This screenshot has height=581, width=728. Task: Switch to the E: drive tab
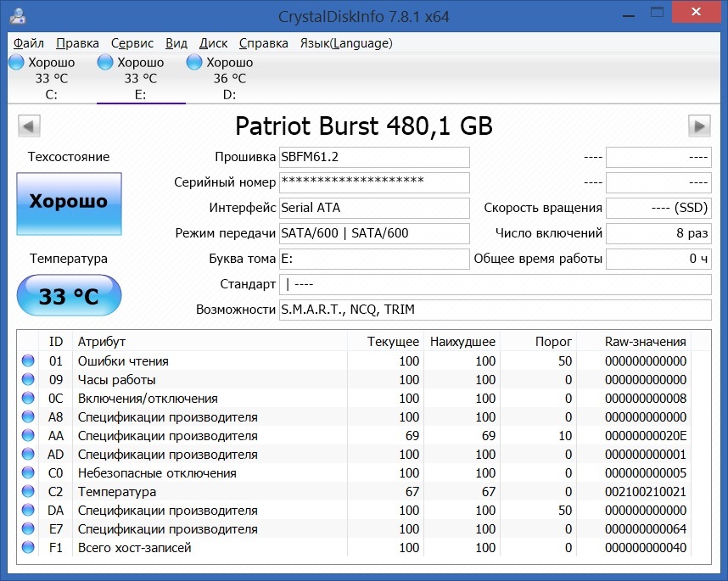[141, 79]
